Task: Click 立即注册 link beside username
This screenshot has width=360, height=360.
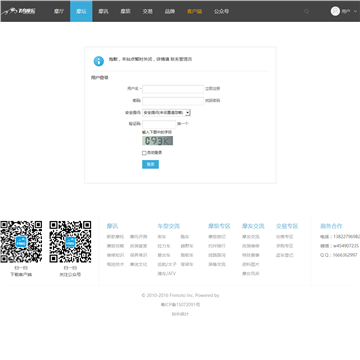Action: pos(213,89)
